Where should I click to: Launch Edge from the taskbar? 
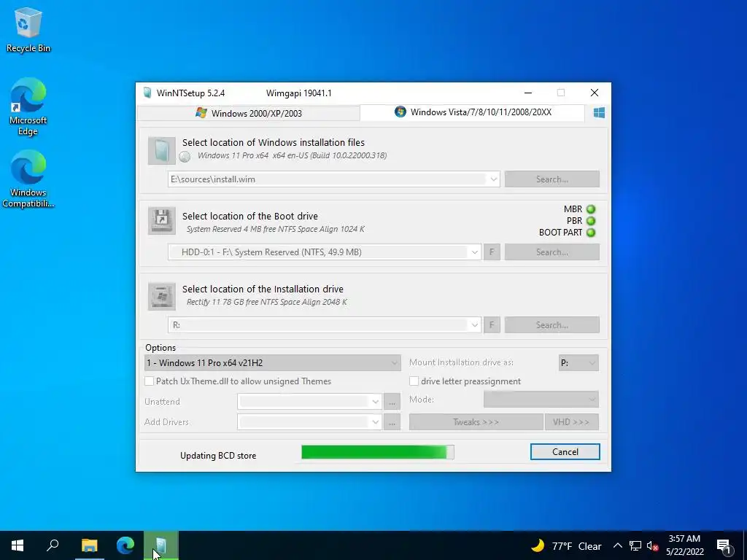(x=125, y=545)
